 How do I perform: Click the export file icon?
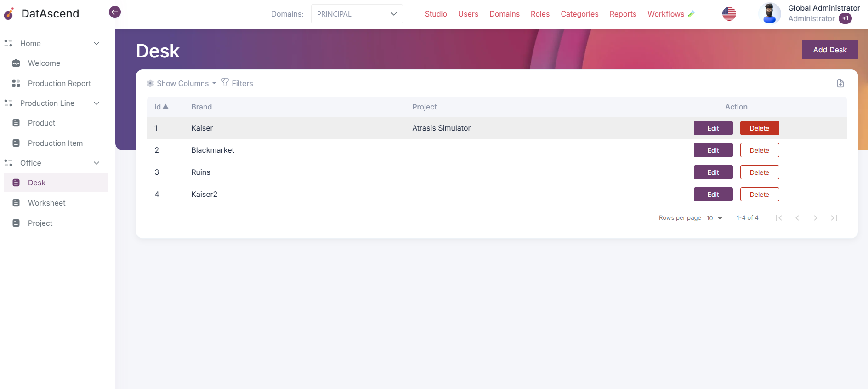click(x=840, y=83)
